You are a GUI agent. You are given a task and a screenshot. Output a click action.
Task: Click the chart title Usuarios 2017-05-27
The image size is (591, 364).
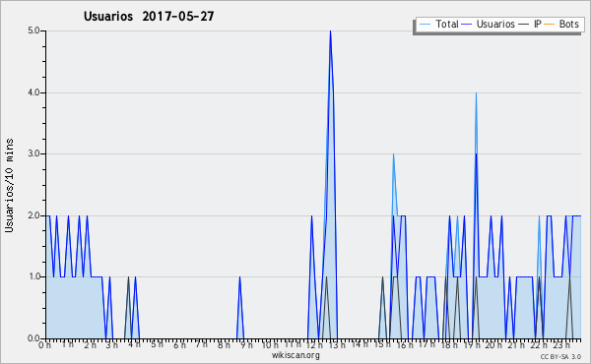point(149,16)
